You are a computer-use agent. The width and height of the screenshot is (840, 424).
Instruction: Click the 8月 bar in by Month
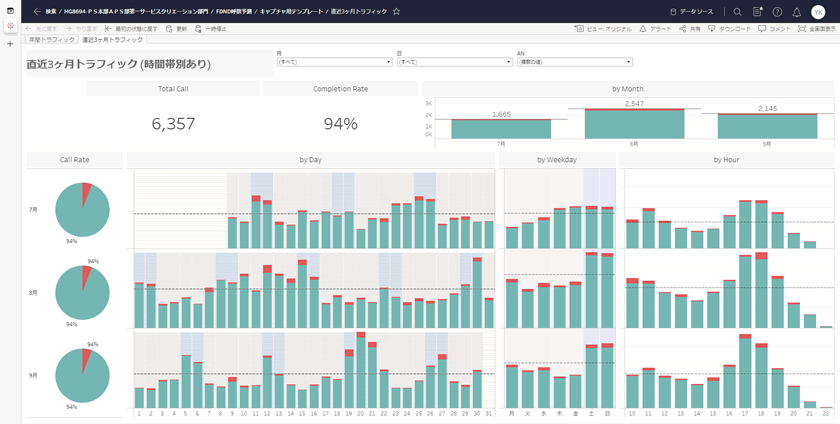tap(634, 124)
